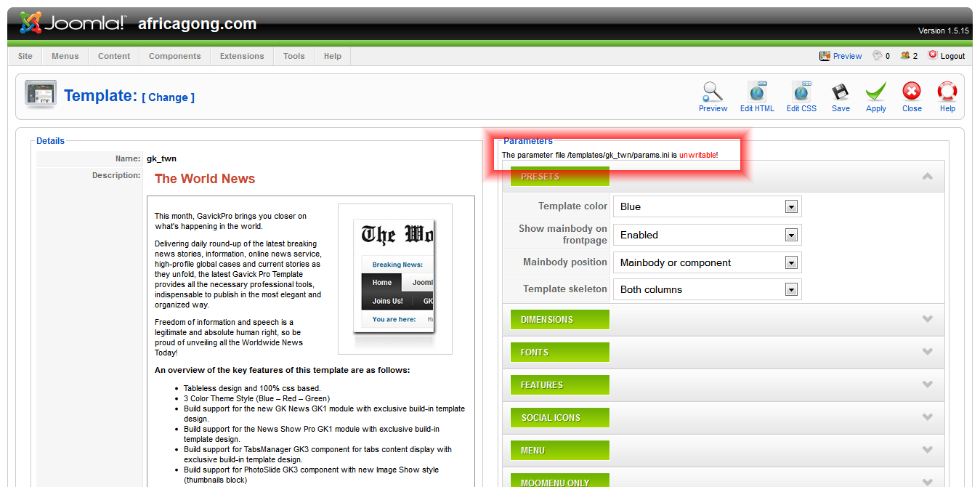Click the params.ini unwritable warning text
The width and height of the screenshot is (980, 487).
click(x=610, y=155)
